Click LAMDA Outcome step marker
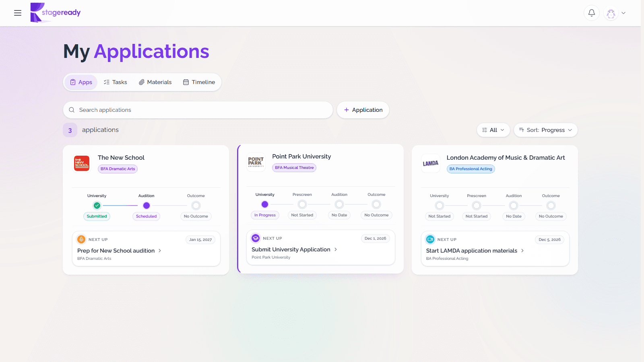The height and width of the screenshot is (362, 644). (x=551, y=206)
